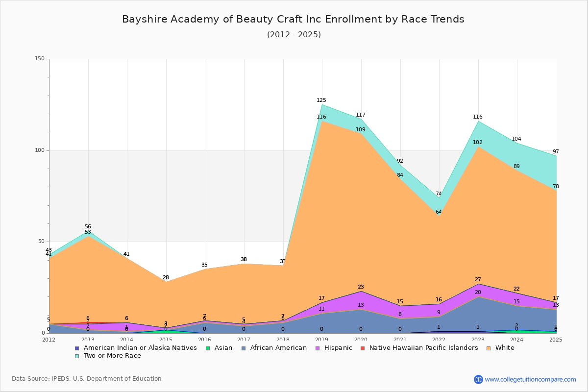Click the green Asian legend marker
Image resolution: width=588 pixels, height=392 pixels.
(x=207, y=348)
